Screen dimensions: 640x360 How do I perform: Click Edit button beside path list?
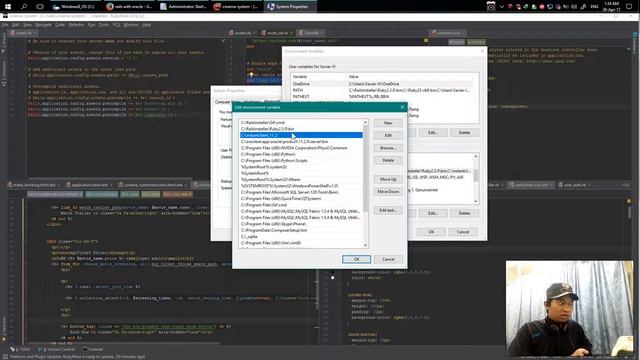click(388, 135)
